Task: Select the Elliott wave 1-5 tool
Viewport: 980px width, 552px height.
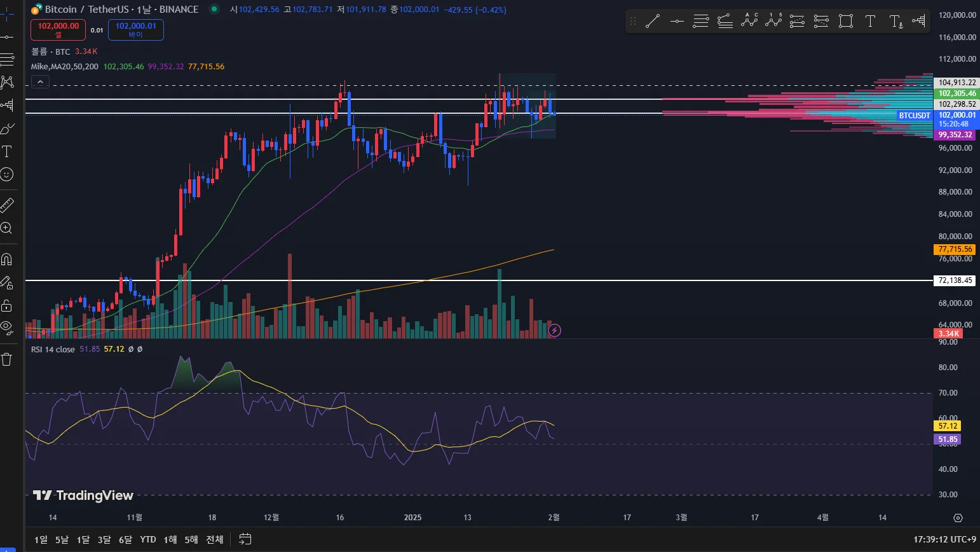Action: tap(773, 22)
